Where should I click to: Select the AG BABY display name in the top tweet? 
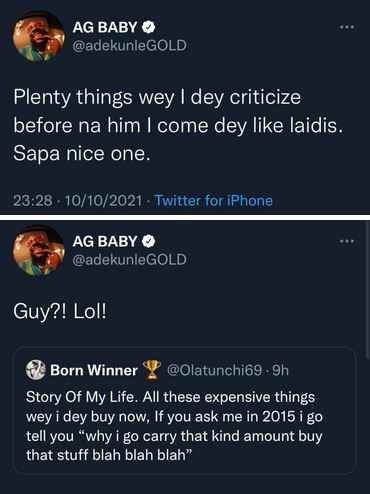pos(105,27)
